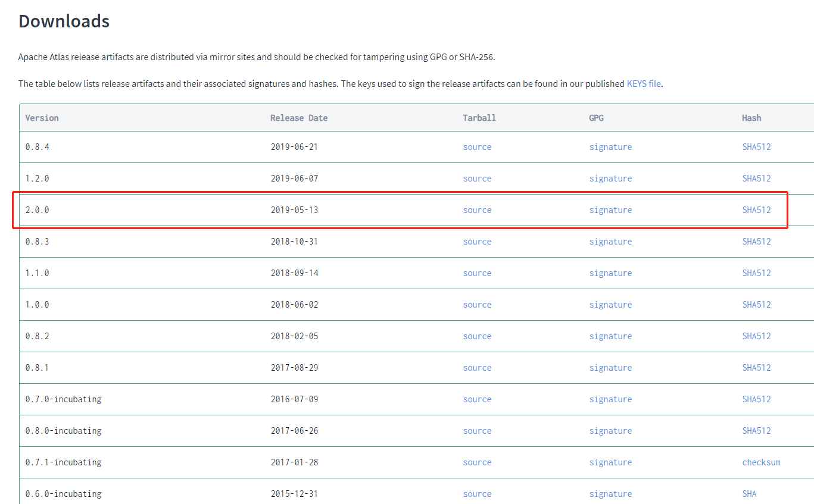Image resolution: width=814 pixels, height=504 pixels.
Task: Open the published KEYS file link
Action: click(x=644, y=83)
